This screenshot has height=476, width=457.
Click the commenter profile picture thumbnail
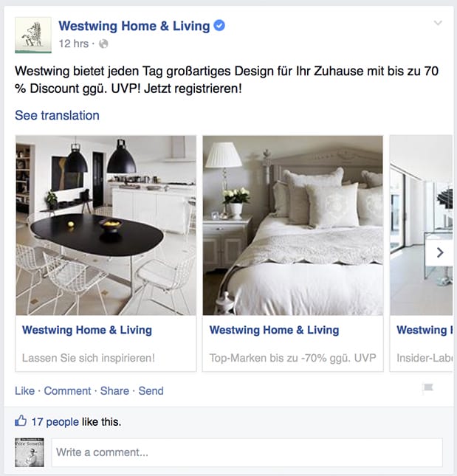tap(30, 452)
